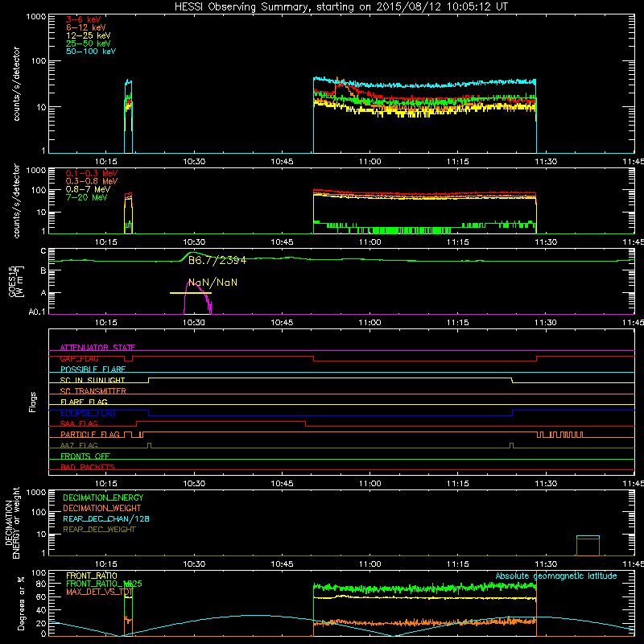Image resolution: width=644 pixels, height=644 pixels.
Task: Click the MAX_DET_VS_TOT legend label
Action: click(99, 592)
